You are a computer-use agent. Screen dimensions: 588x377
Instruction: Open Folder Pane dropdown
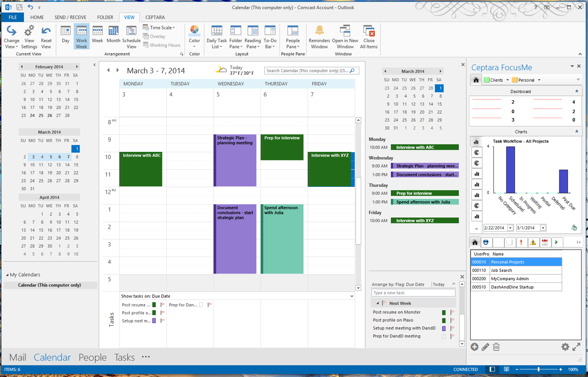coord(236,37)
